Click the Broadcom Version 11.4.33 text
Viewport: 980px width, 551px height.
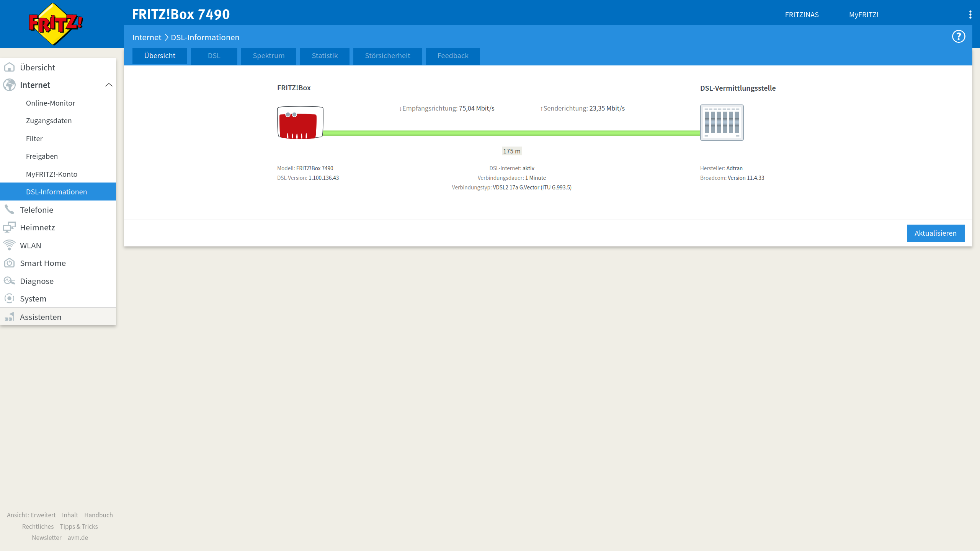tap(732, 178)
